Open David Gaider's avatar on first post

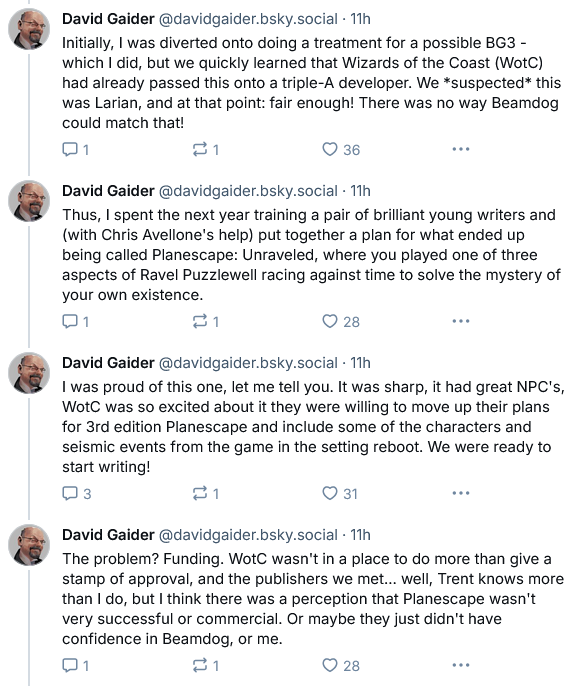(x=29, y=29)
